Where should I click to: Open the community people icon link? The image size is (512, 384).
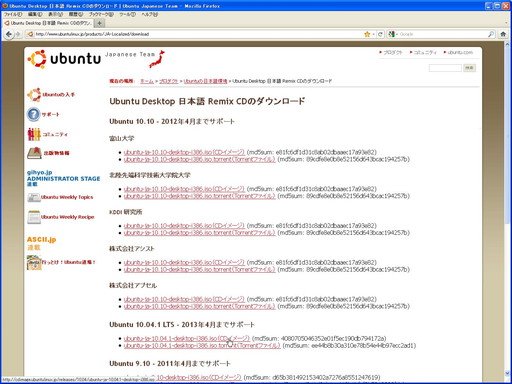pyautogui.click(x=34, y=134)
